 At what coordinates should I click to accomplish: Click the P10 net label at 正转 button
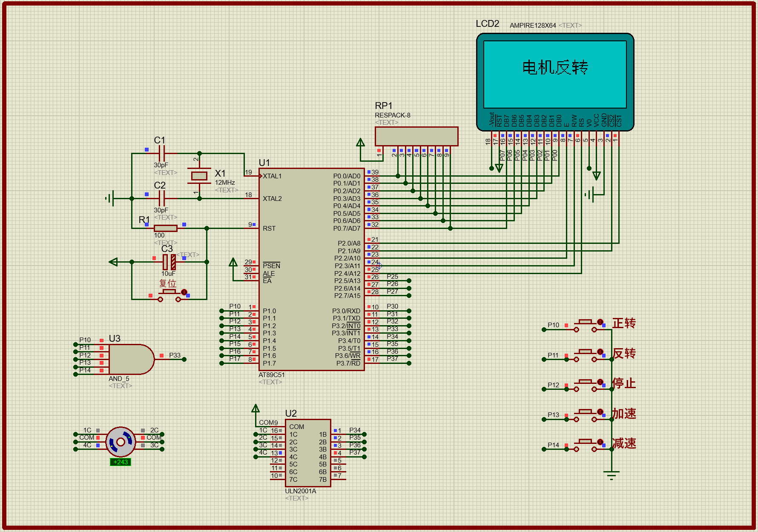554,325
